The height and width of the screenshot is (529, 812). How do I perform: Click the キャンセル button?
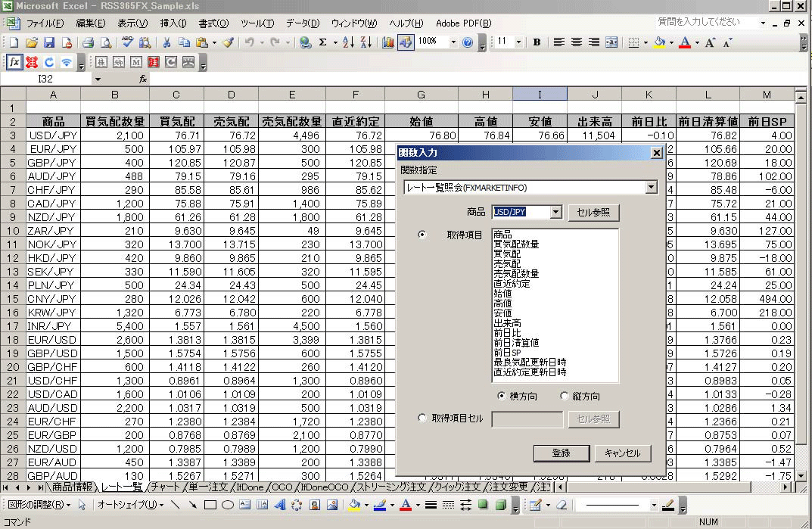click(622, 453)
